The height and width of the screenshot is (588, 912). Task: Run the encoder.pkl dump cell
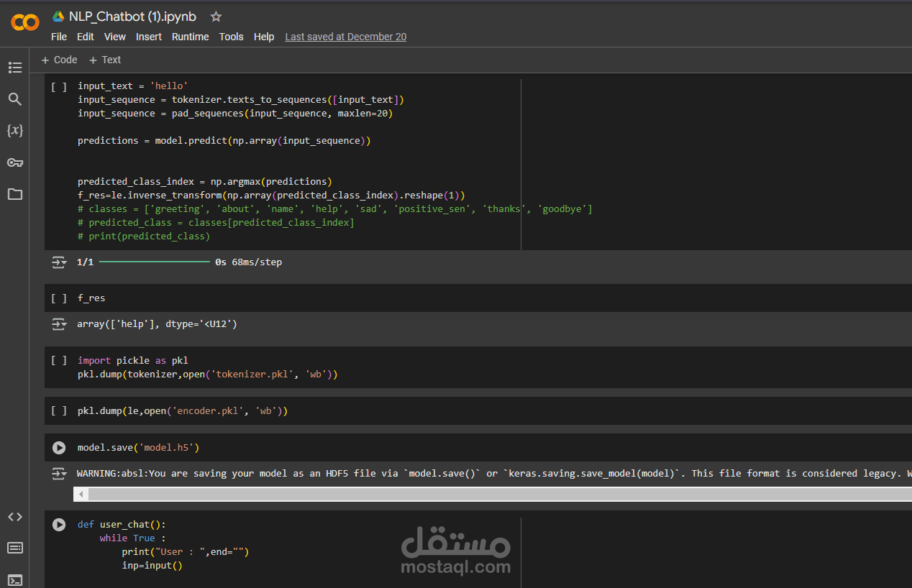tap(59, 411)
